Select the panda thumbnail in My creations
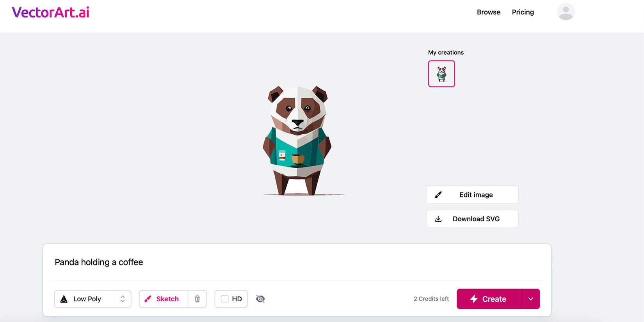Viewport: 644px width, 322px height. (x=441, y=74)
